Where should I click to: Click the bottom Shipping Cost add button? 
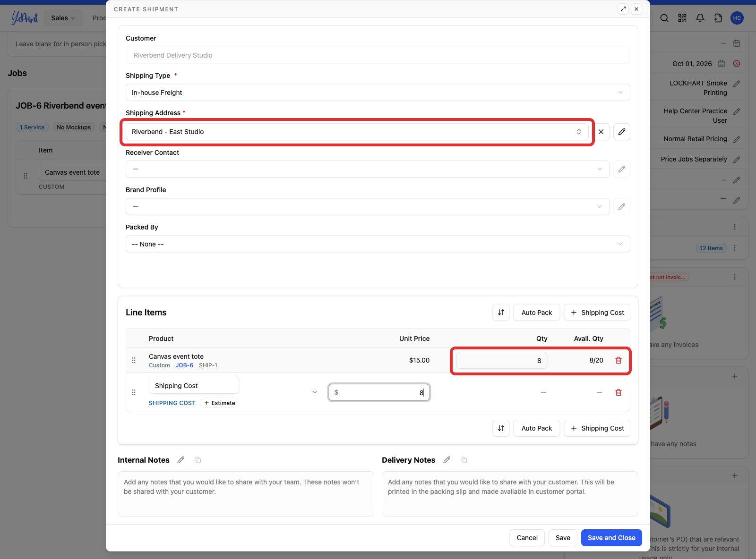click(597, 428)
